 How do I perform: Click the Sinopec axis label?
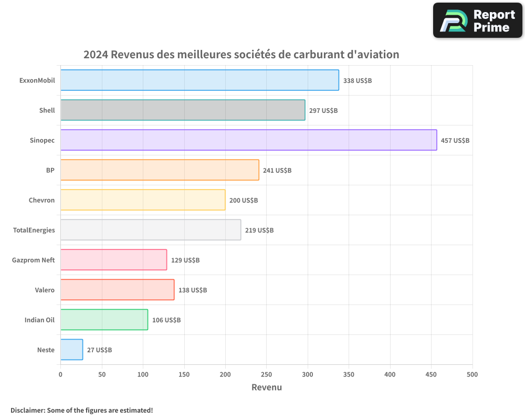tap(42, 141)
